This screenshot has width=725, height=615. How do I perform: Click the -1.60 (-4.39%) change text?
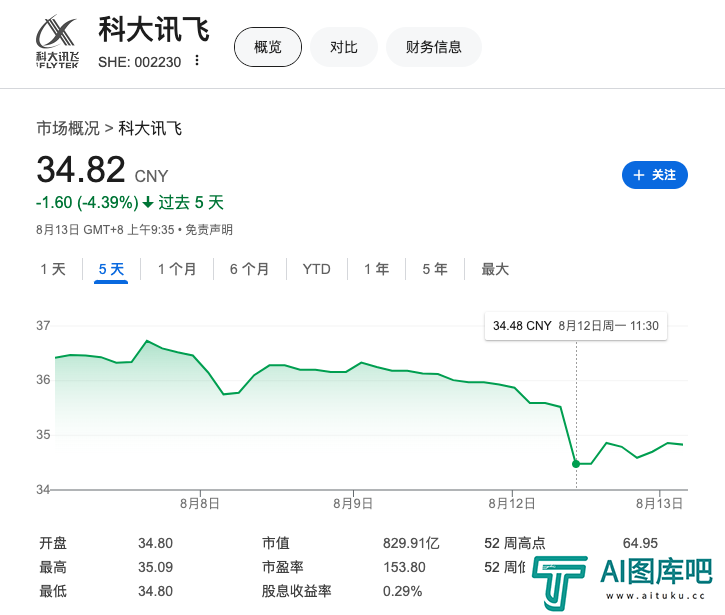point(87,203)
